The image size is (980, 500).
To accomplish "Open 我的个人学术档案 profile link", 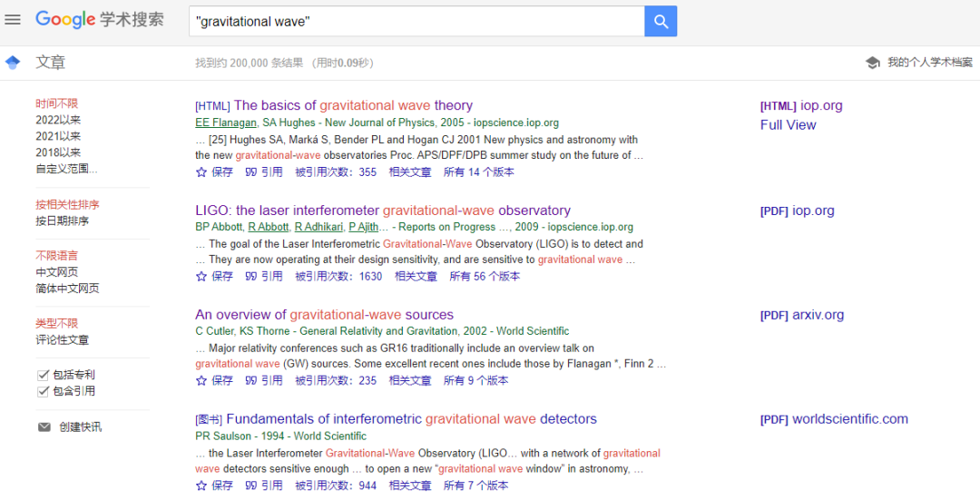I will click(930, 63).
